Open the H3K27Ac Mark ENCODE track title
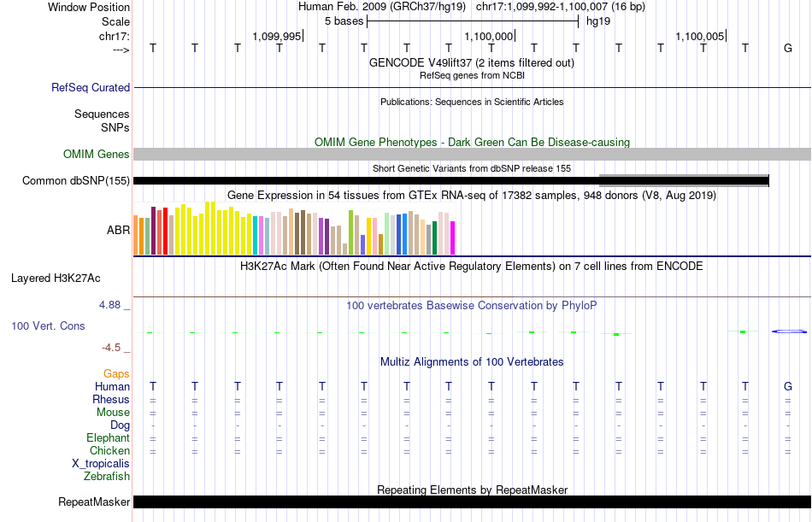Viewport: 812px width, 522px height. [472, 267]
